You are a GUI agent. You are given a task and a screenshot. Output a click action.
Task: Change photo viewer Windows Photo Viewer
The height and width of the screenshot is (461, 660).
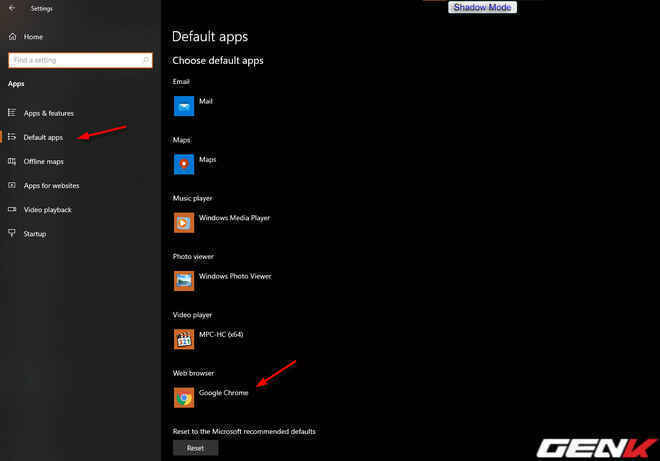click(x=235, y=276)
